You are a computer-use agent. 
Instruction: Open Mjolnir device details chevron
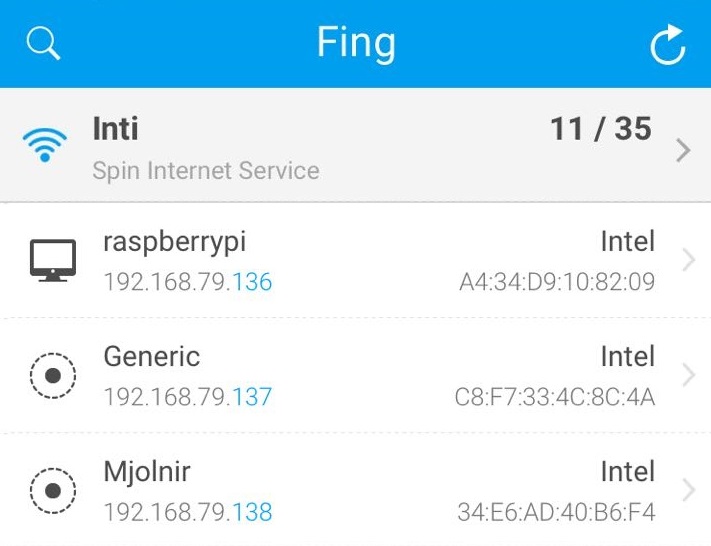[x=688, y=491]
